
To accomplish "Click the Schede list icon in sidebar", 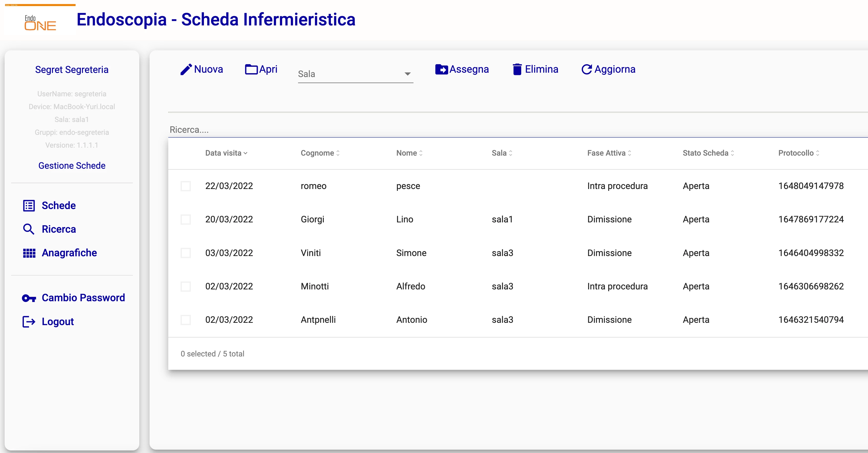I will click(x=29, y=205).
